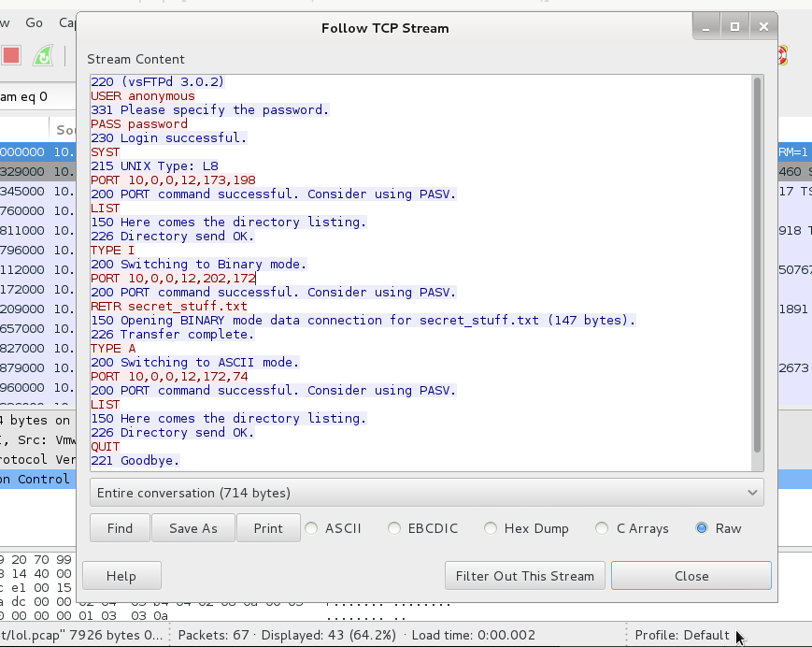
Task: Click the Print button
Action: pos(268,528)
